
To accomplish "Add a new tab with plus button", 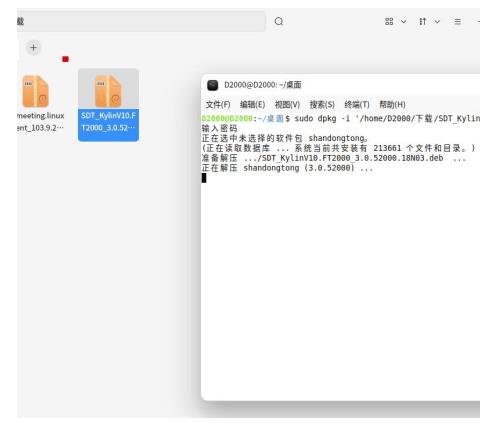I will pos(33,48).
